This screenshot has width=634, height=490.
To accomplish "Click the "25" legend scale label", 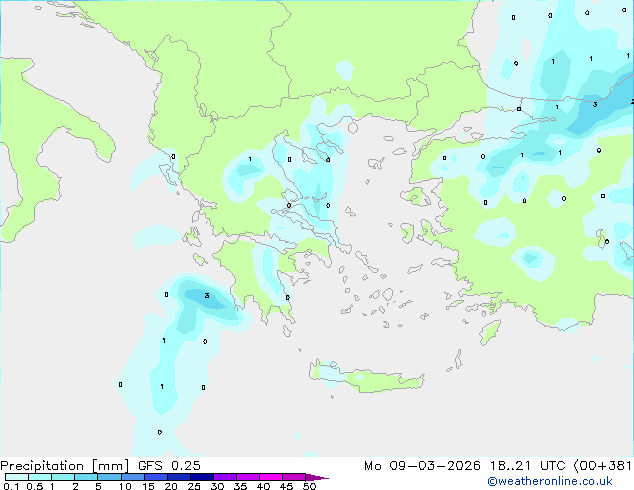I will tap(194, 486).
